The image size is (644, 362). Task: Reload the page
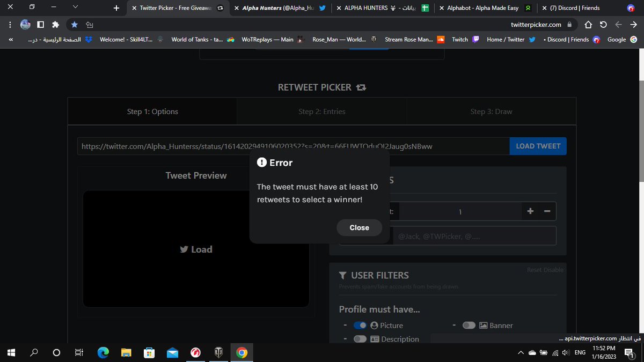pos(603,25)
